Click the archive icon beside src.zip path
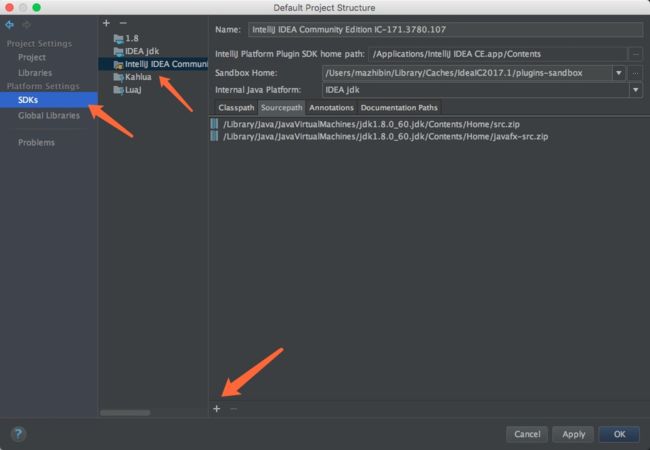This screenshot has width=650, height=450. (x=214, y=124)
